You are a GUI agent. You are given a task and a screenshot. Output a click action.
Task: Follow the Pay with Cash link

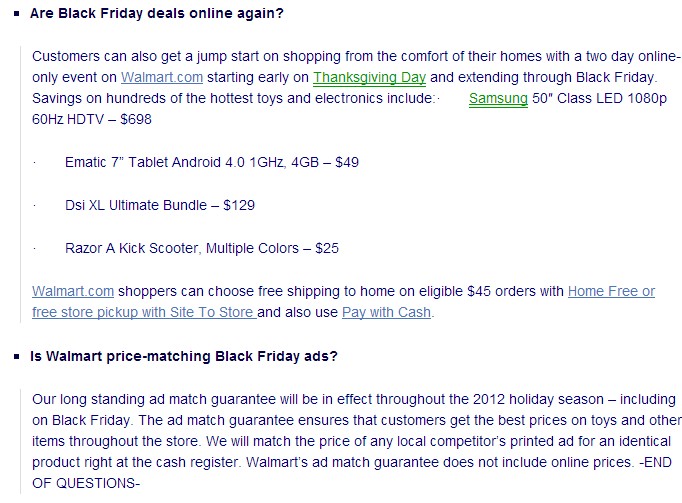(386, 312)
